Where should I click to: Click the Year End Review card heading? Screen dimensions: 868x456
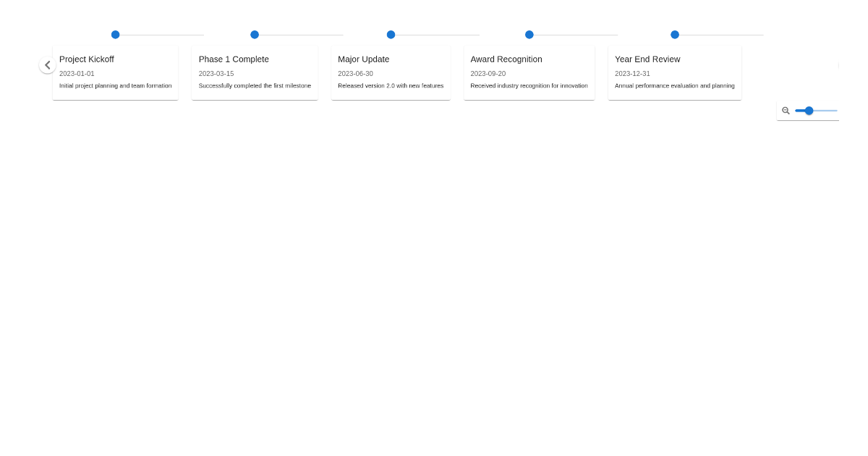(647, 59)
